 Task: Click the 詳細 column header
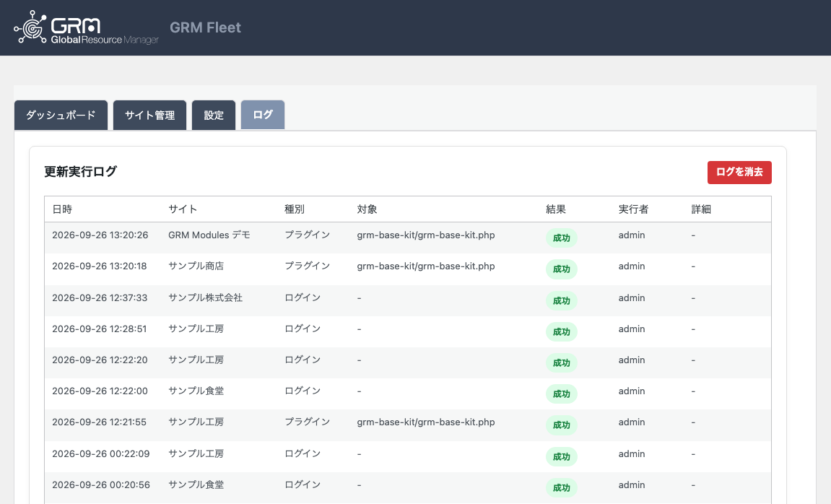pos(701,209)
